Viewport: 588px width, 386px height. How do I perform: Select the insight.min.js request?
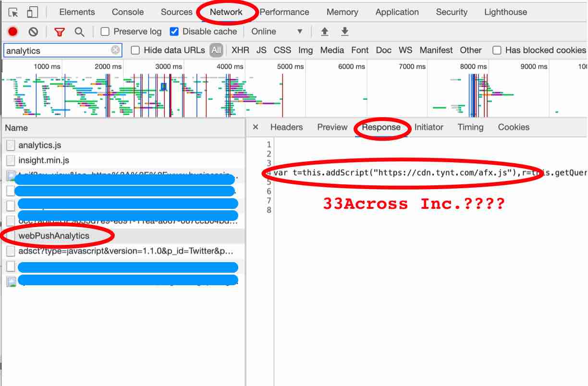(x=123, y=160)
